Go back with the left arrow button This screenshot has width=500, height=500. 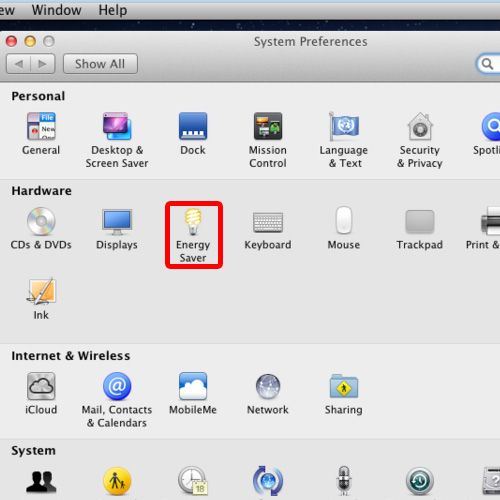[x=18, y=64]
